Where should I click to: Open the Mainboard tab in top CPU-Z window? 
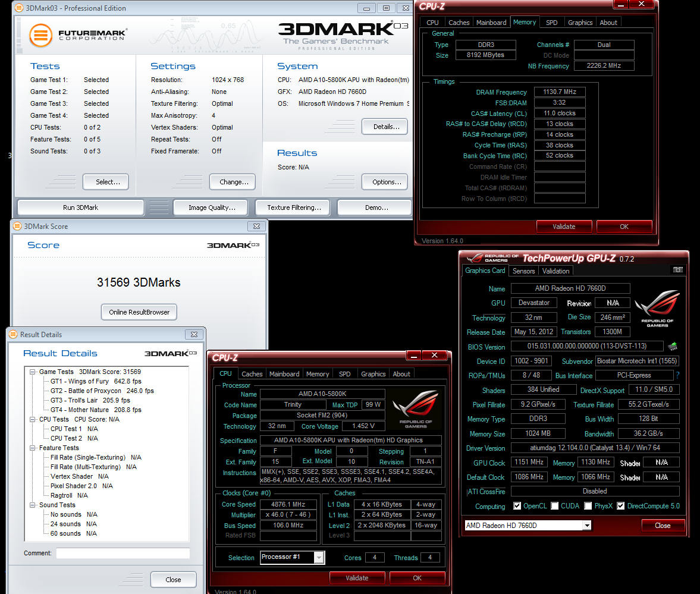point(491,23)
